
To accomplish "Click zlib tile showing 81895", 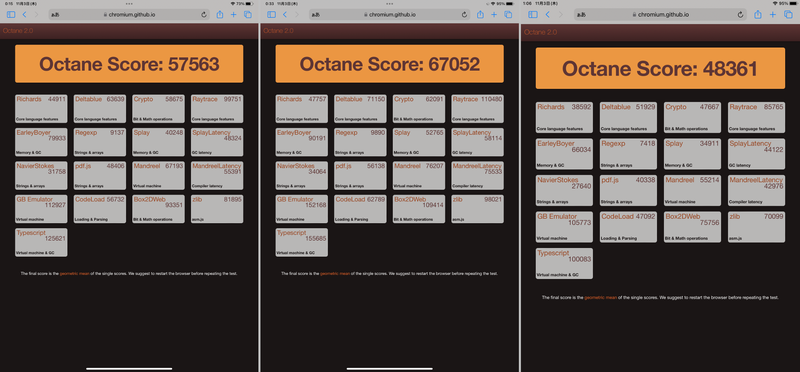I will pyautogui.click(x=217, y=209).
